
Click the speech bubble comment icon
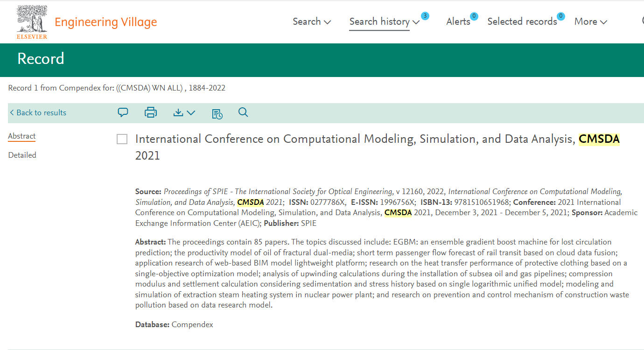point(123,112)
